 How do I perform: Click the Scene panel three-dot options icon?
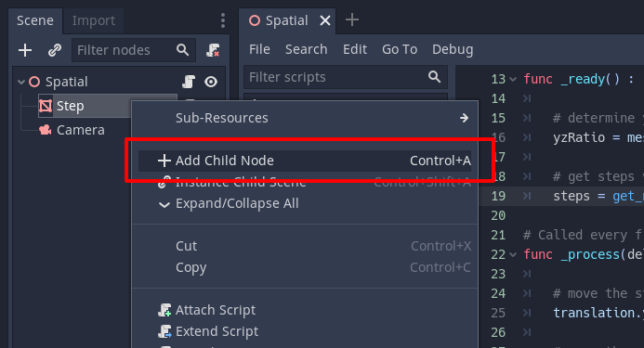(x=223, y=20)
